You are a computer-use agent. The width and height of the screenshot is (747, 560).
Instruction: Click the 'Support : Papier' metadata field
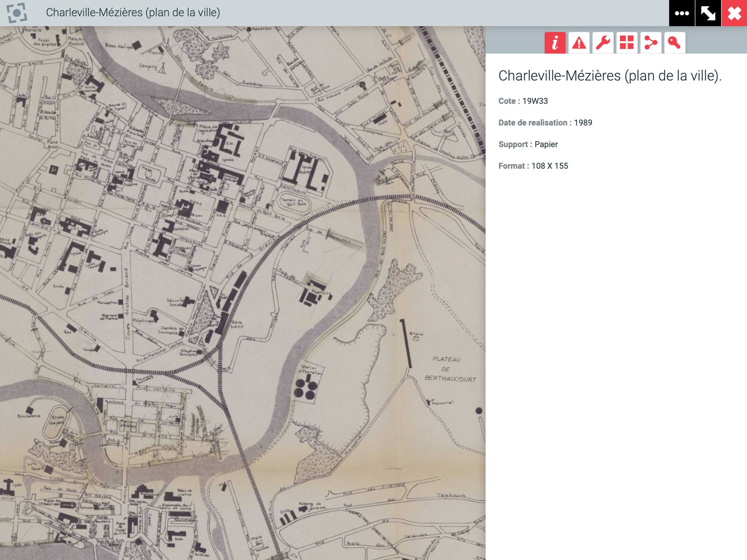[528, 144]
